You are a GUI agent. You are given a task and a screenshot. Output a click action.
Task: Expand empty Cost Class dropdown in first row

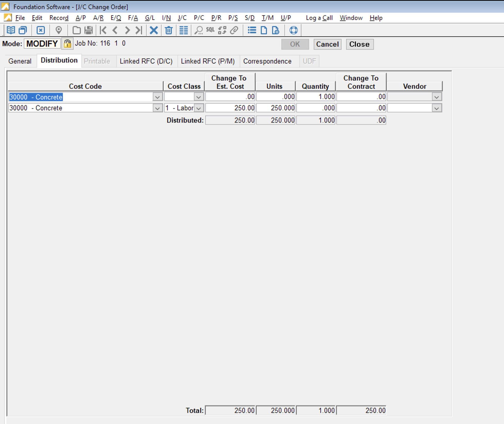point(199,97)
